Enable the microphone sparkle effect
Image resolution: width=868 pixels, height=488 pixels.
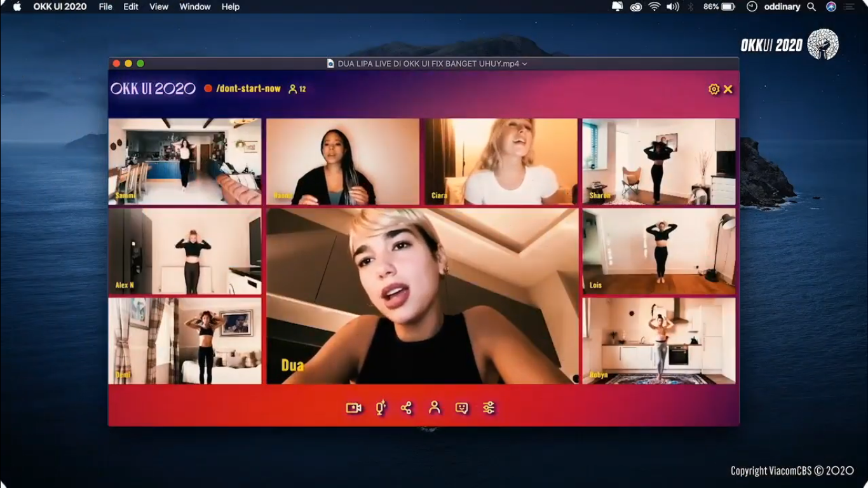point(380,409)
